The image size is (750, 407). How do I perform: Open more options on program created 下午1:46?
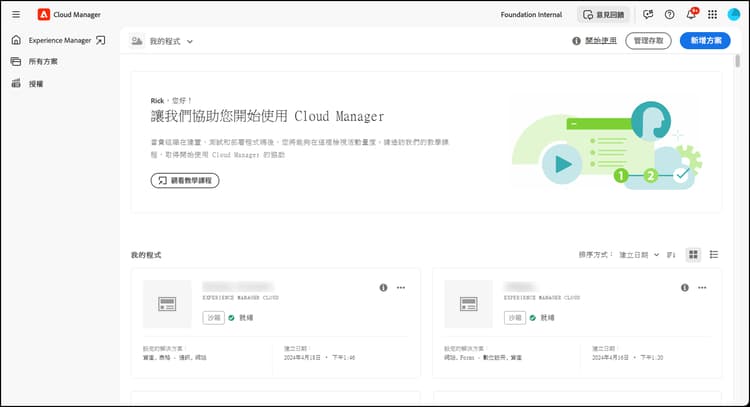tap(401, 287)
